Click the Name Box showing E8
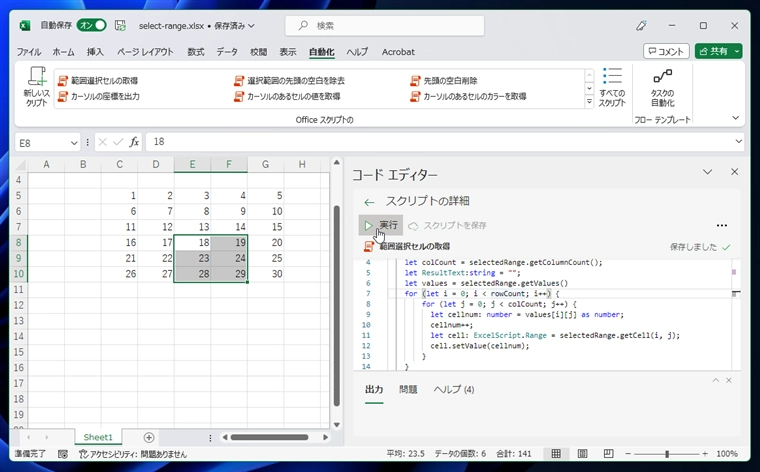Screen dimensions: 760x472 [42, 143]
